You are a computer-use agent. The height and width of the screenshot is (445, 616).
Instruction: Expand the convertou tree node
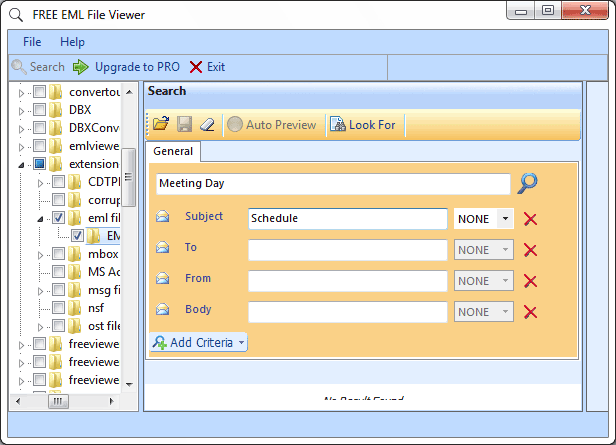[x=22, y=93]
